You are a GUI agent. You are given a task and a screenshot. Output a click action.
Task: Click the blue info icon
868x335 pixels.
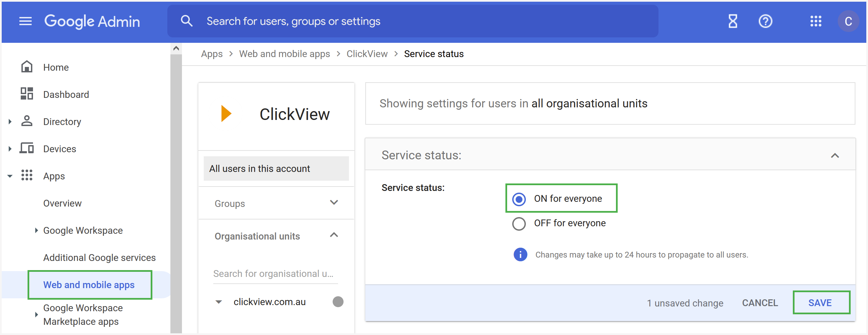tap(520, 254)
